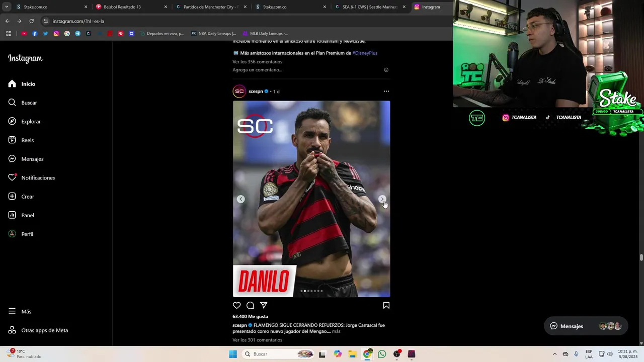Viewport: 644px width, 362px height.
Task: Open MLB Daily Lineups bookmark
Action: pyautogui.click(x=266, y=34)
